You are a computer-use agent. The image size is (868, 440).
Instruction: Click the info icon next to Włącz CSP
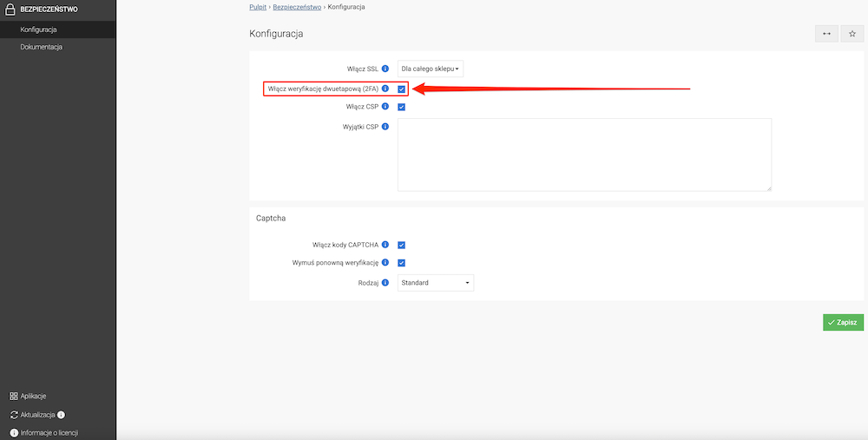(x=385, y=106)
